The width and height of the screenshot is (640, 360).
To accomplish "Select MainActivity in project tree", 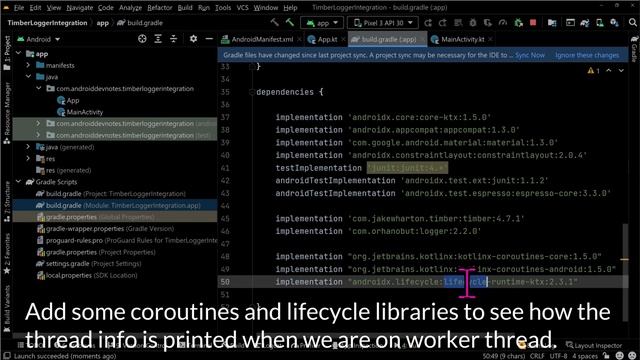I will (84, 112).
